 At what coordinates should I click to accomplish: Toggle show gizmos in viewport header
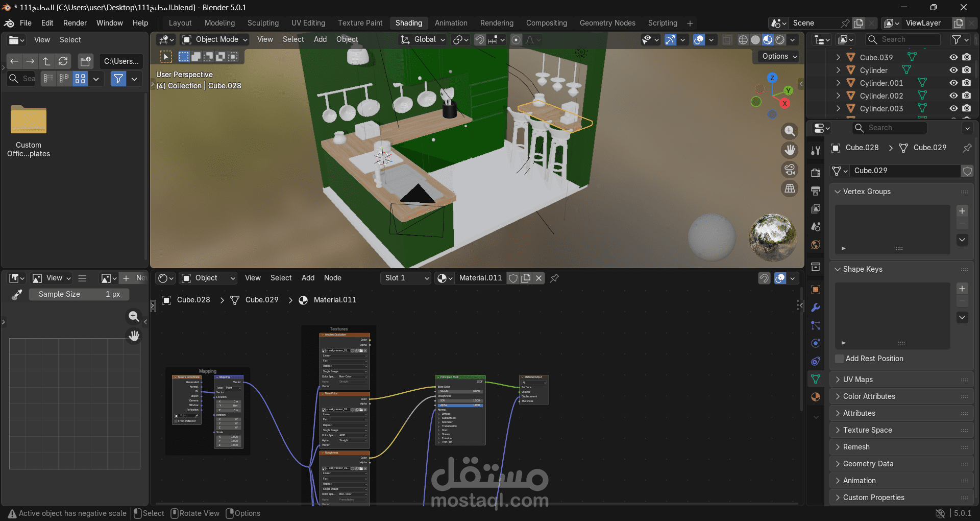point(671,40)
